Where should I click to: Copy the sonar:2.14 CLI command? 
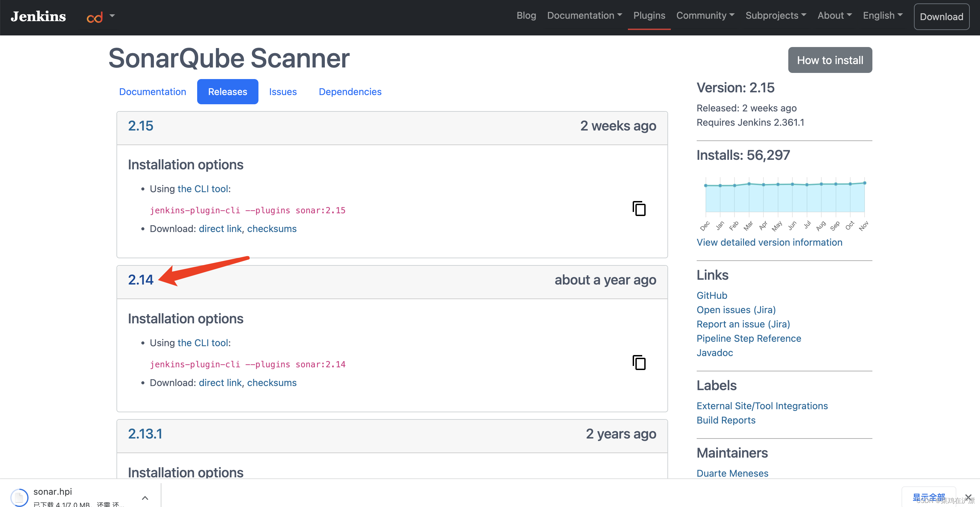tap(639, 362)
